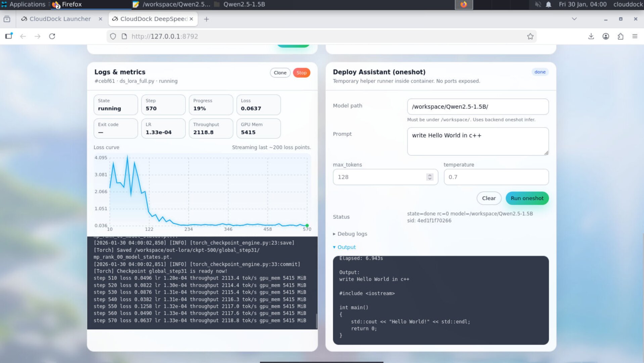Increase max_tokens using the up stepper arrow
644x363 pixels.
point(430,175)
